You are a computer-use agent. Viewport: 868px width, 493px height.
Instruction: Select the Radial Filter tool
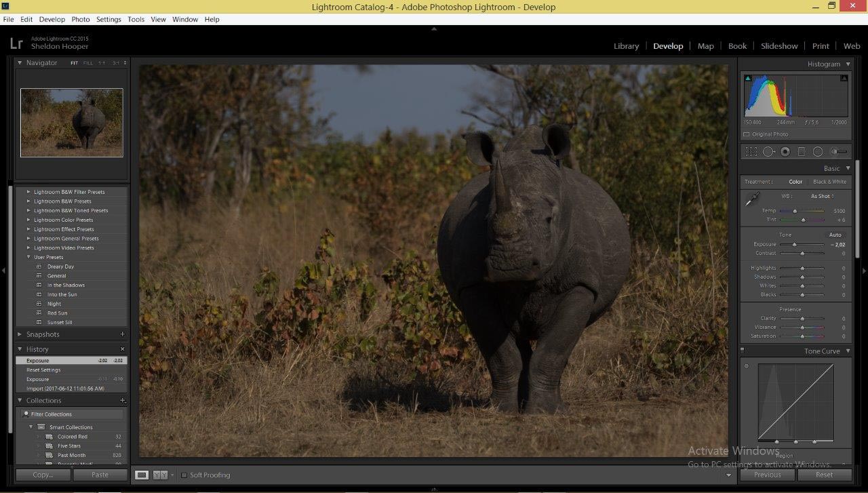[x=818, y=152]
